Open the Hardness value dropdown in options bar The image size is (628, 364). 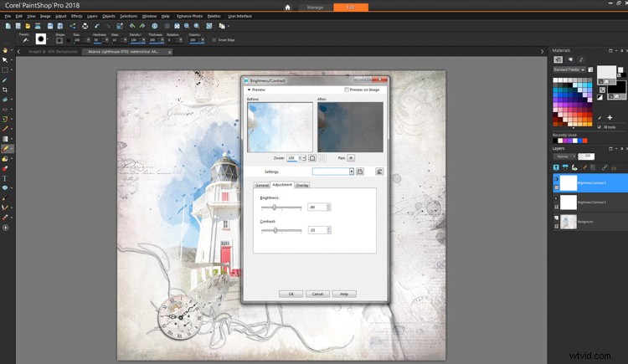[x=106, y=40]
